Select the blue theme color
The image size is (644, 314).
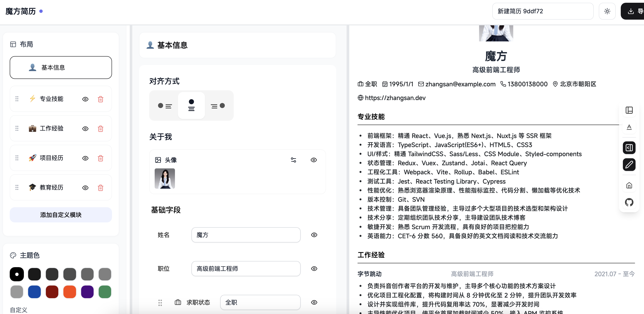coord(34,292)
